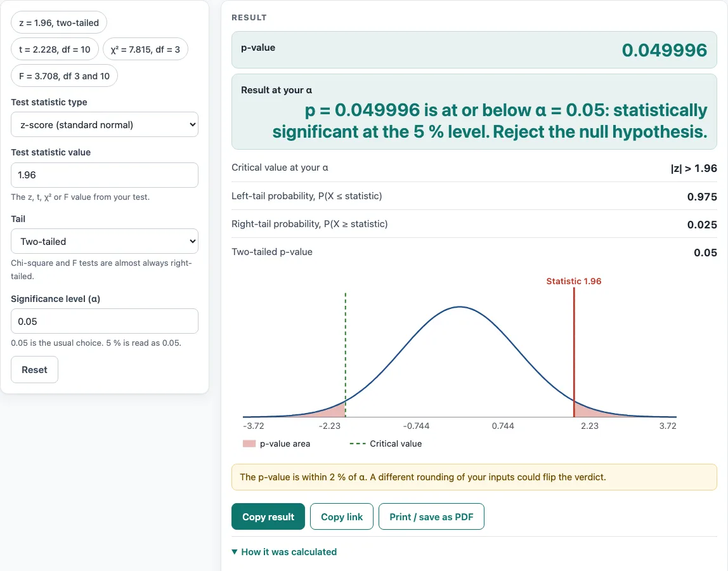The height and width of the screenshot is (571, 728).
Task: Click the -2.23 axis tick label
Action: 330,426
